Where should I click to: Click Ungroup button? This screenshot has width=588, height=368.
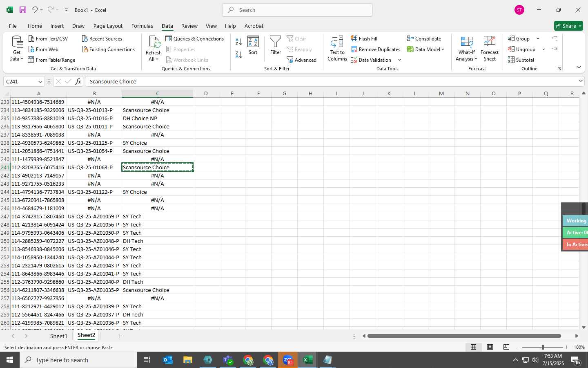pyautogui.click(x=522, y=49)
